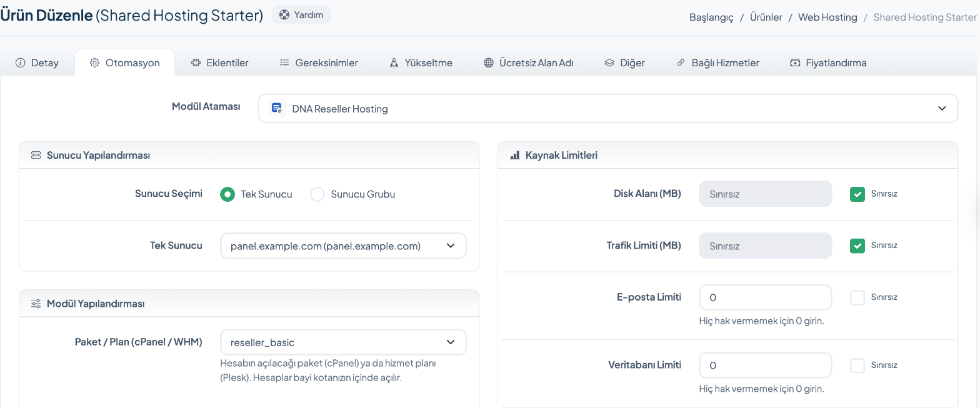Open the Gereksinimler tab
This screenshot has width=980, height=408.
[x=319, y=62]
